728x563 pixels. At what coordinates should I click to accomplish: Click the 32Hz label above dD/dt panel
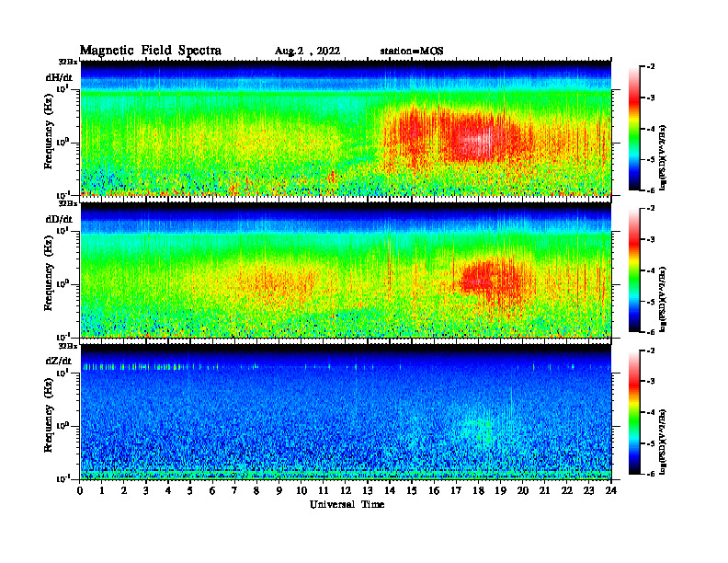(x=68, y=203)
